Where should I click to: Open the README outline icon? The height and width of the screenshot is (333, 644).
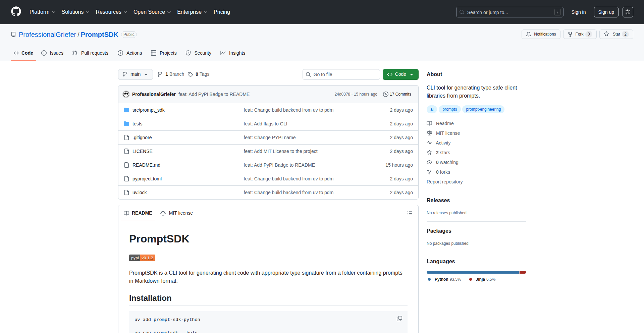click(410, 213)
